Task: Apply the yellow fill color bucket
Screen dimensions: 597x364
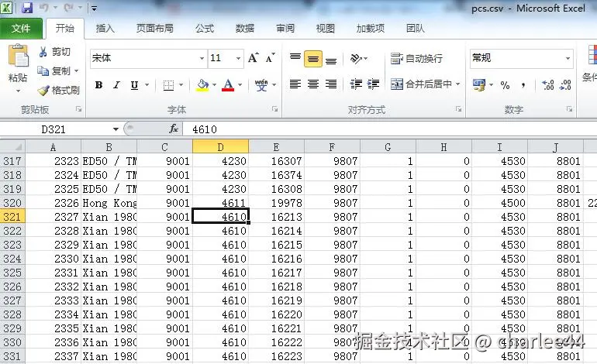Action: coord(202,85)
